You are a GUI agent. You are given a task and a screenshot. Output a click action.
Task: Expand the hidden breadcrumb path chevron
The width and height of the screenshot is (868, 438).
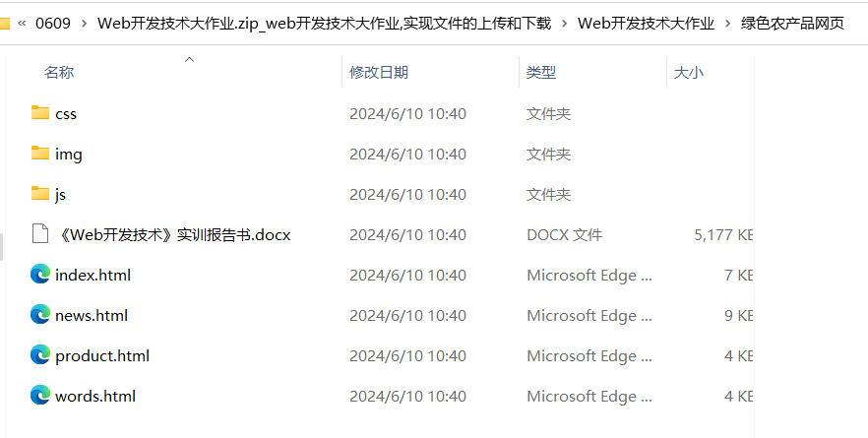point(21,23)
